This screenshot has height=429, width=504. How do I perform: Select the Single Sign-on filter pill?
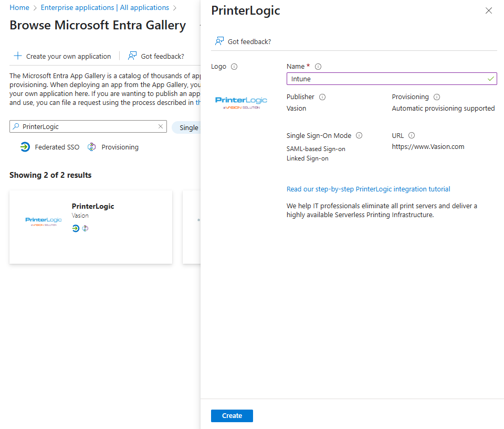[x=187, y=127]
